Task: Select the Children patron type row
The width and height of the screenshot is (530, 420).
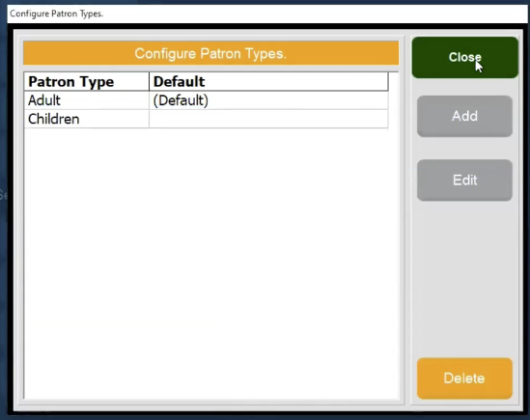Action: pos(207,119)
